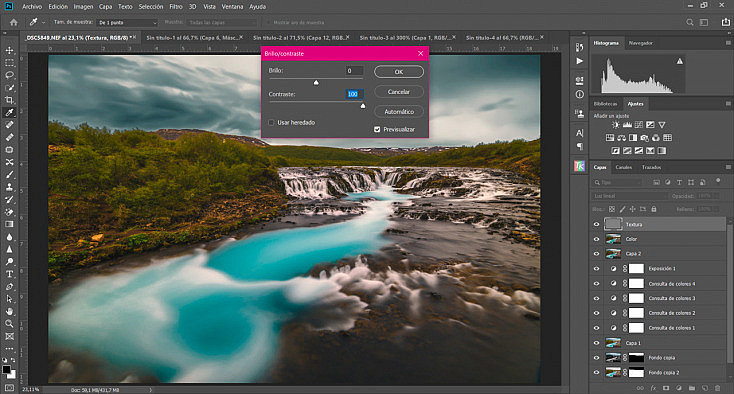Open the Ventana menu
734x394 pixels.
pos(232,7)
